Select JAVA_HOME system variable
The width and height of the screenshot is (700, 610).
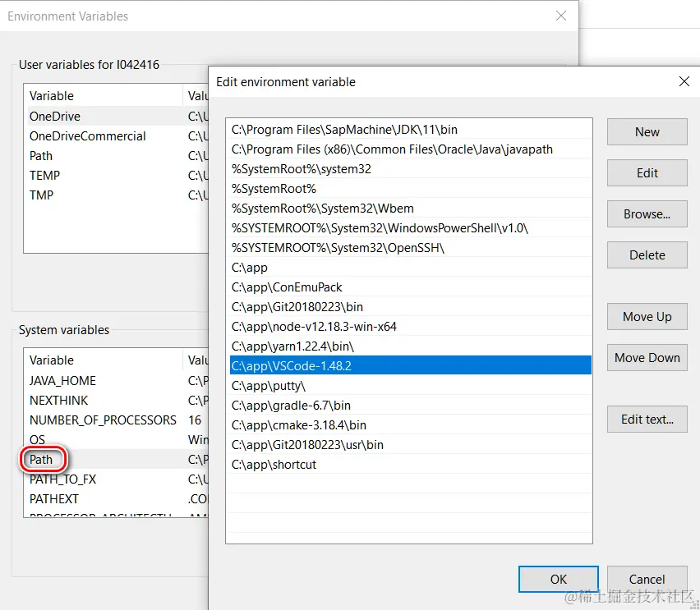pos(116,380)
